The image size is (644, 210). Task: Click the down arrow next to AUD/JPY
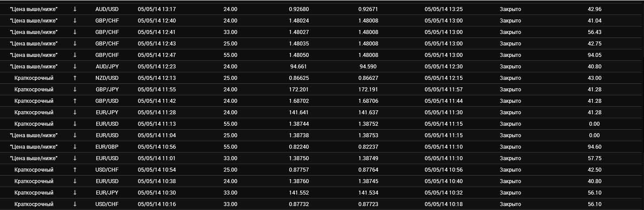point(75,67)
